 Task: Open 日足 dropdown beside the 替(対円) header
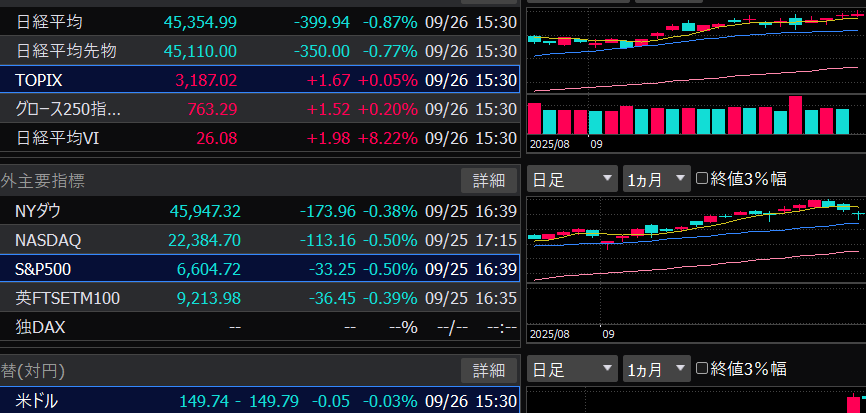point(572,369)
